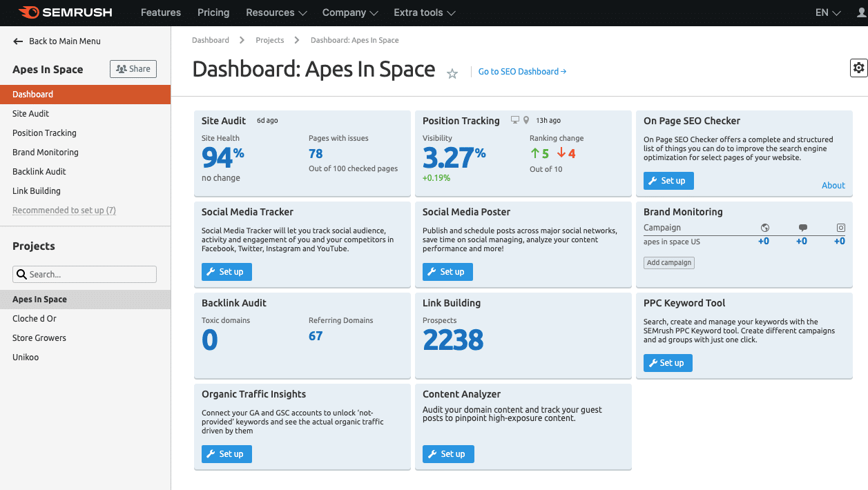The width and height of the screenshot is (868, 490).
Task: Click the settings gear icon
Action: click(x=858, y=68)
